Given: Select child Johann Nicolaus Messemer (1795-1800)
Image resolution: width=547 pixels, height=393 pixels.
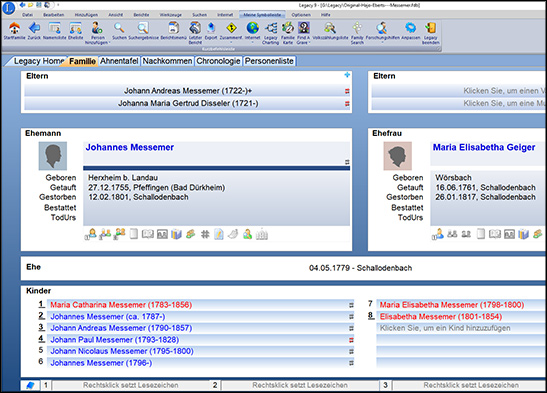Looking at the screenshot, I should (x=201, y=351).
